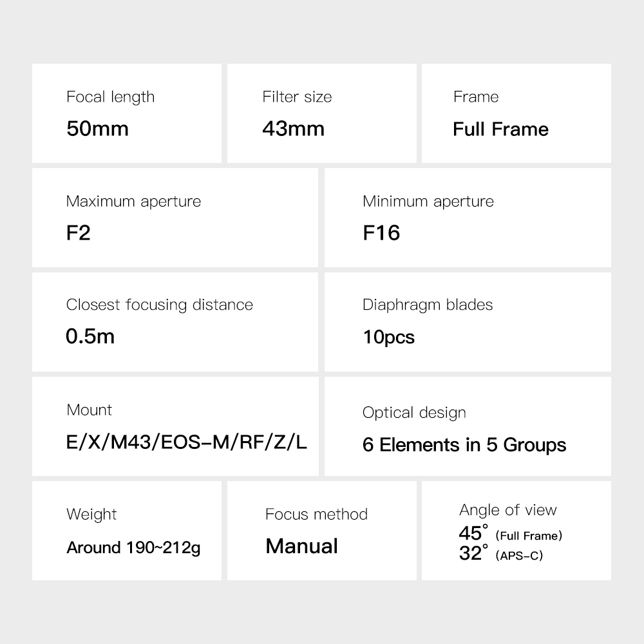Click the Around 190~212g weight value
This screenshot has height=644, width=644.
point(133,548)
